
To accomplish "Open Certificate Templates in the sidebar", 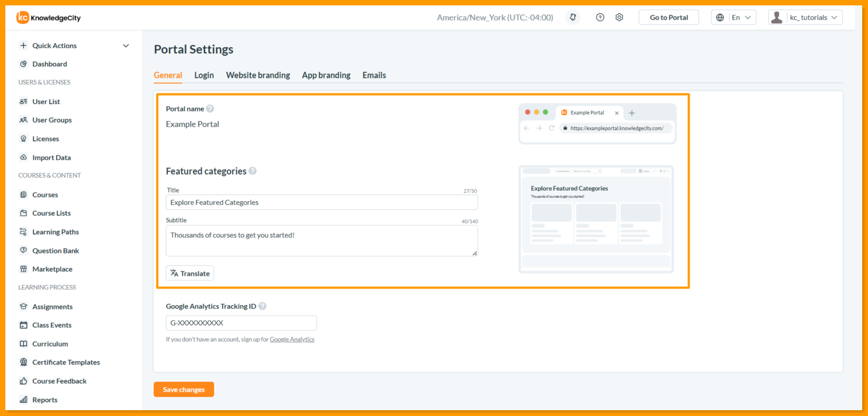I will 66,362.
